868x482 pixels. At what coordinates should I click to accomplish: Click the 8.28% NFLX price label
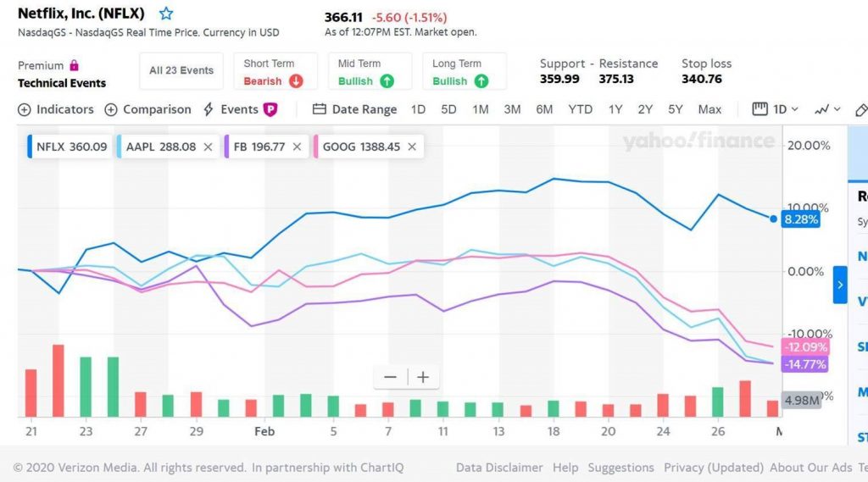(x=800, y=219)
